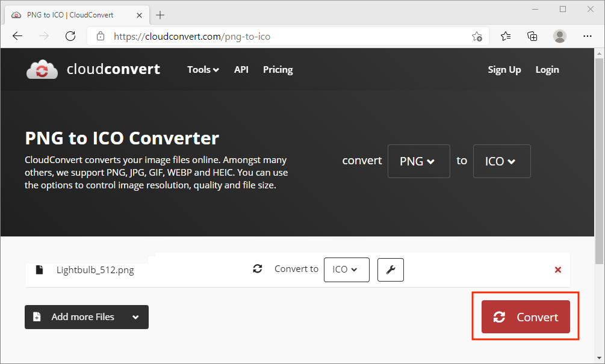The image size is (605, 364).
Task: Remove Lightbulb_512.png with the red X
Action: coord(558,270)
